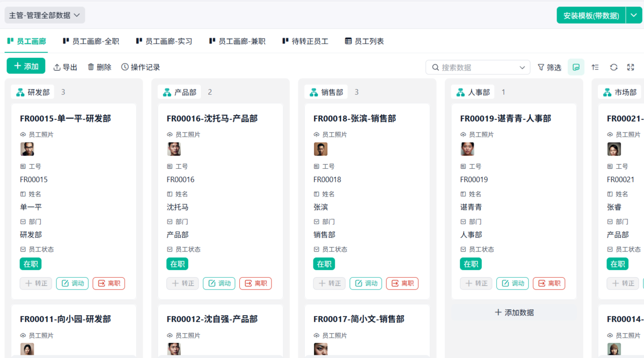Click 转正 on the 谌青青 card
The height and width of the screenshot is (358, 644).
coord(476,284)
